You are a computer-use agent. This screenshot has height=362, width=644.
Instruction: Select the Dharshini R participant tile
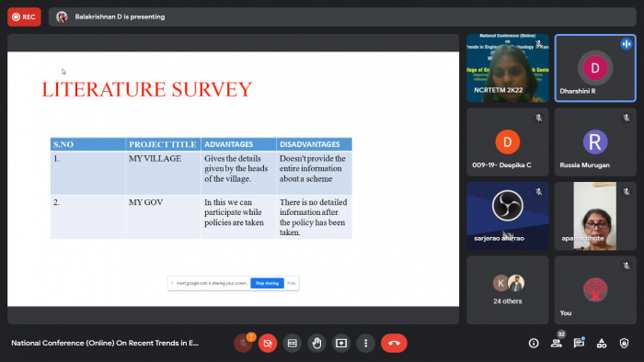click(x=595, y=68)
